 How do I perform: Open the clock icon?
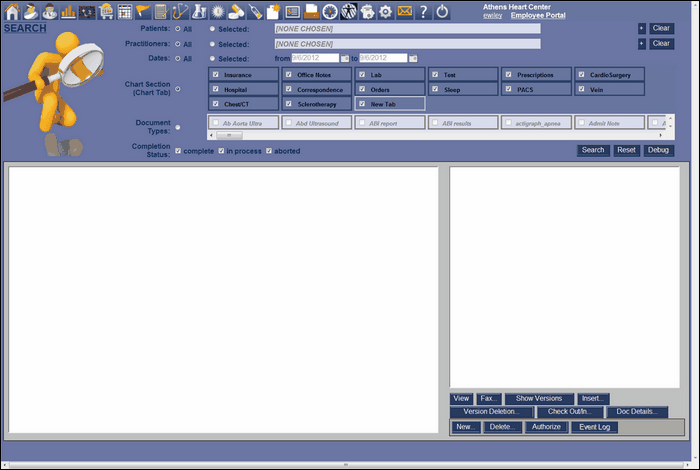[x=330, y=12]
